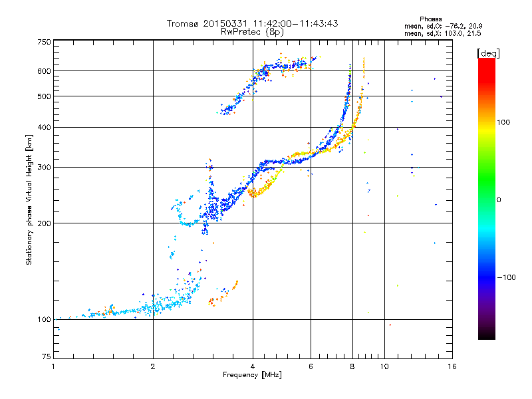Click the upper blue trace near 5 MHz above 600 km
The width and height of the screenshot is (532, 399).
click(x=285, y=65)
